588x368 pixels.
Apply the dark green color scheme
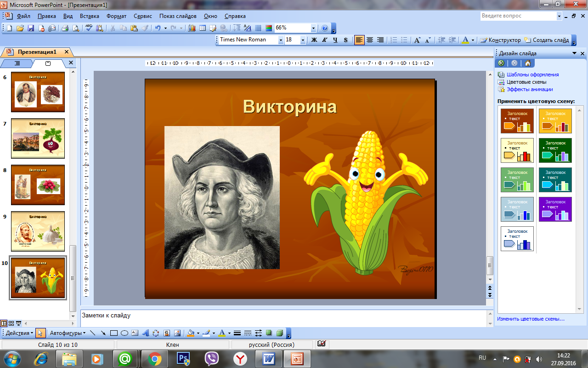click(x=555, y=150)
